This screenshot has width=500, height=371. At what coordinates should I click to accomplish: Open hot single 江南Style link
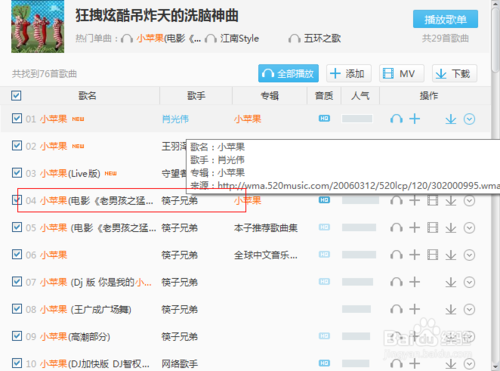239,39
